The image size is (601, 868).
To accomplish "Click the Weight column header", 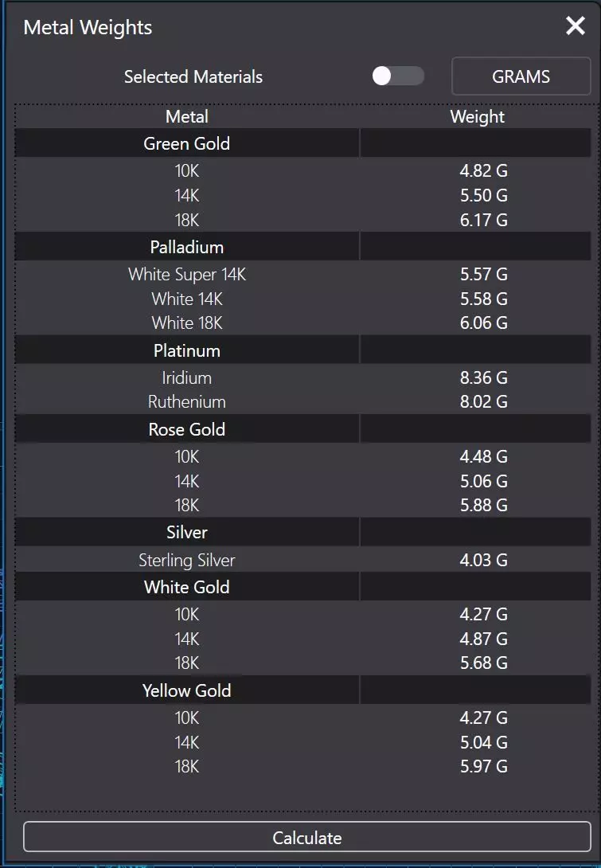I will click(477, 117).
